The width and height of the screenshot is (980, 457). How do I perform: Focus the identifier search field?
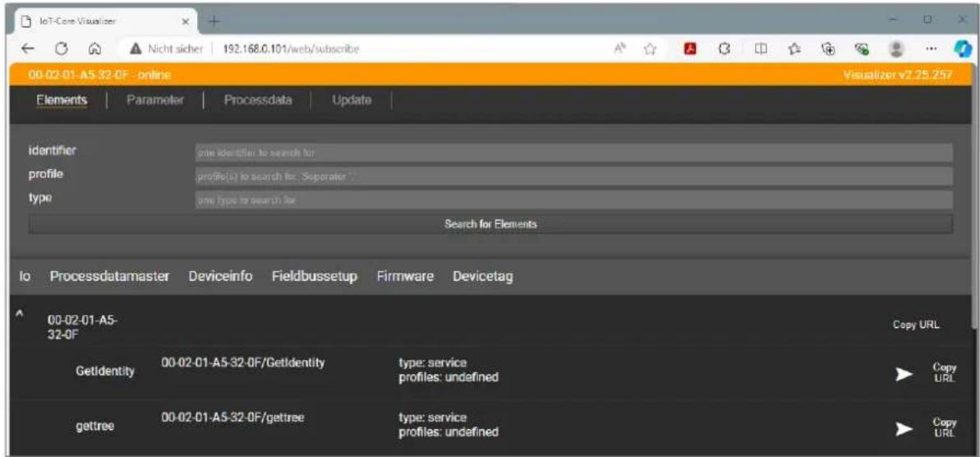click(573, 152)
